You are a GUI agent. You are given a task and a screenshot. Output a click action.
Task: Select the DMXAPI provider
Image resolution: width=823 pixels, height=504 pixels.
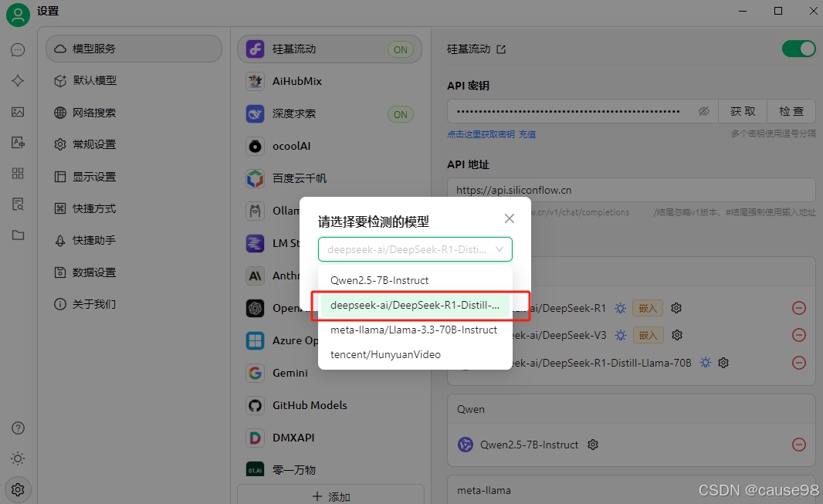(330, 438)
